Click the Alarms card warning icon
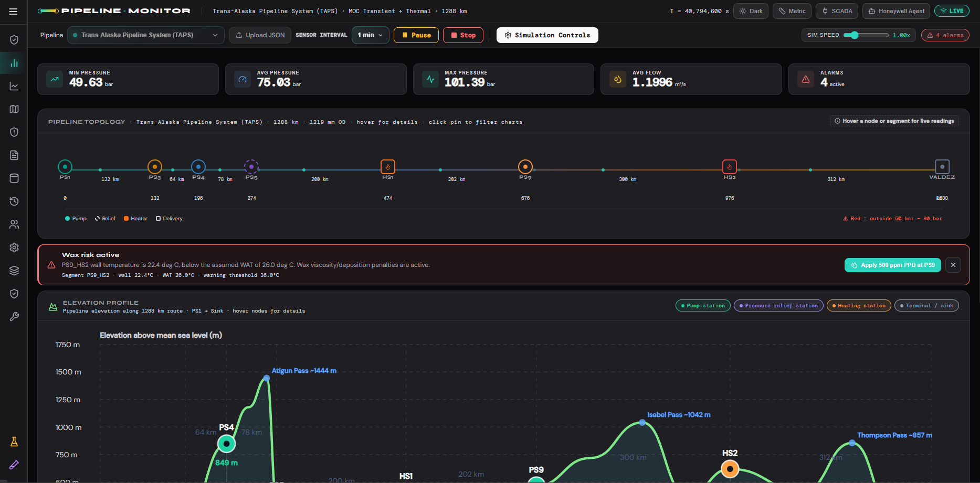The height and width of the screenshot is (483, 980). click(806, 79)
